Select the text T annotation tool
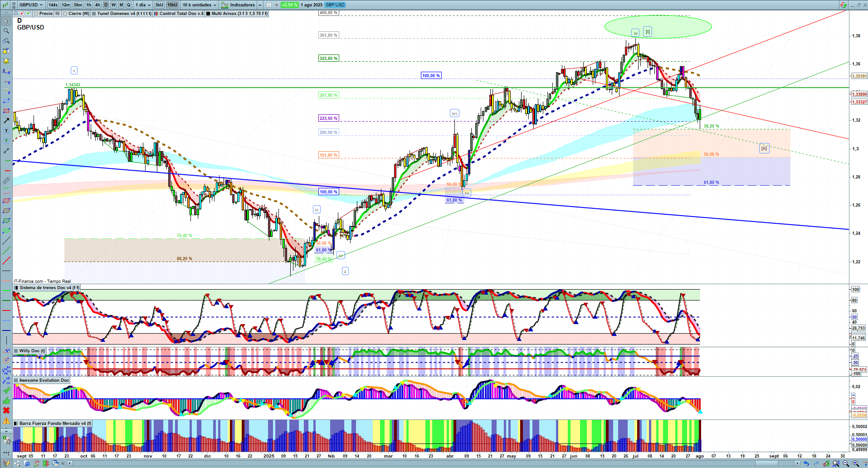This screenshot has width=868, height=468. pyautogui.click(x=6, y=131)
